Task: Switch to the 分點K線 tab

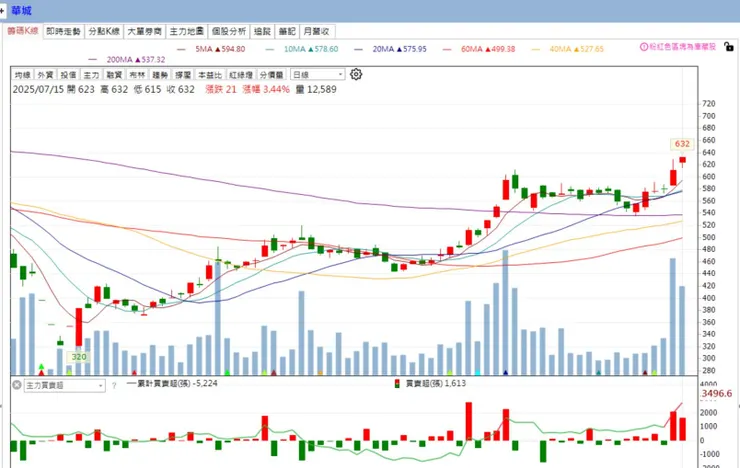Action: point(104,31)
